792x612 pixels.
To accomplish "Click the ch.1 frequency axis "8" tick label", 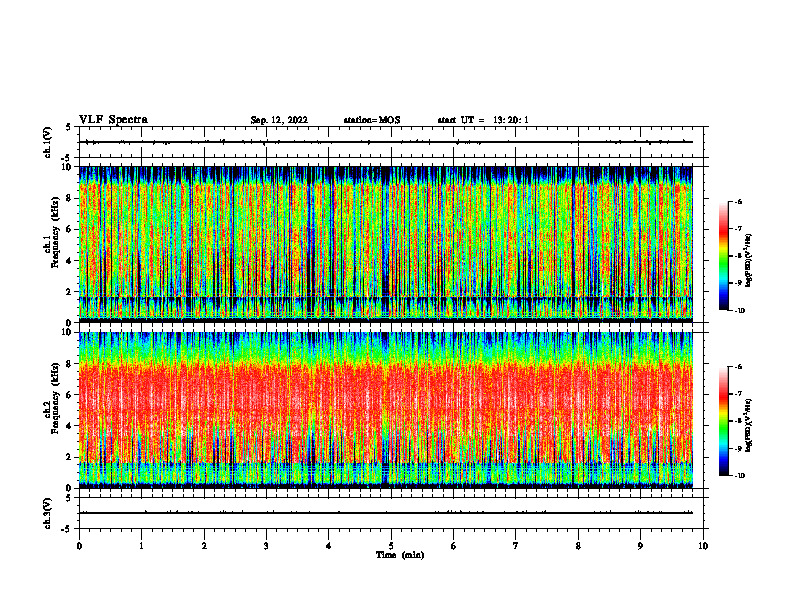I will 70,198.
